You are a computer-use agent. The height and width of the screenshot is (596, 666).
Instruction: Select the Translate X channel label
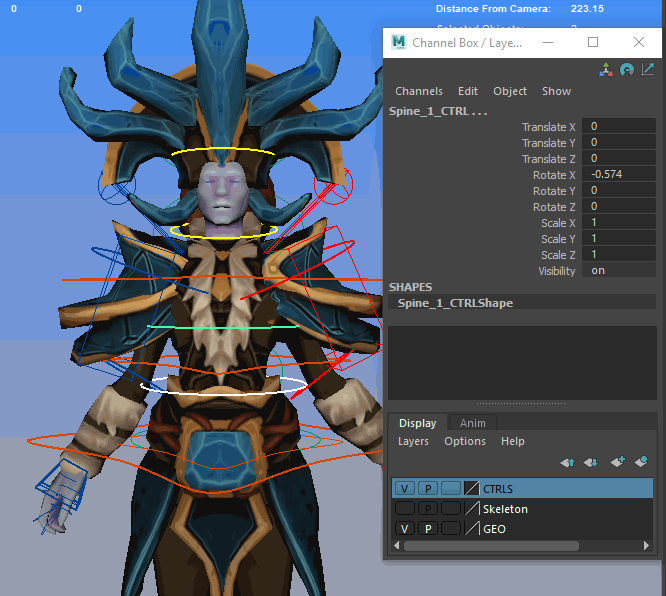tap(548, 127)
